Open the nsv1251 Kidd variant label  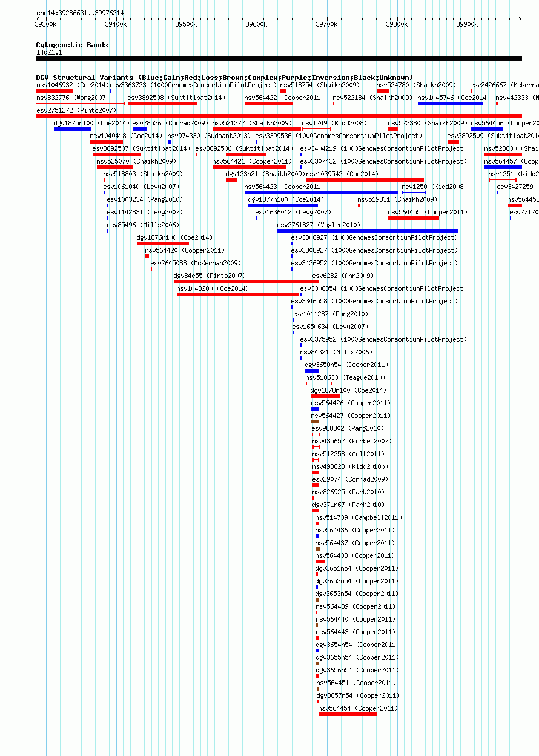tap(514, 174)
